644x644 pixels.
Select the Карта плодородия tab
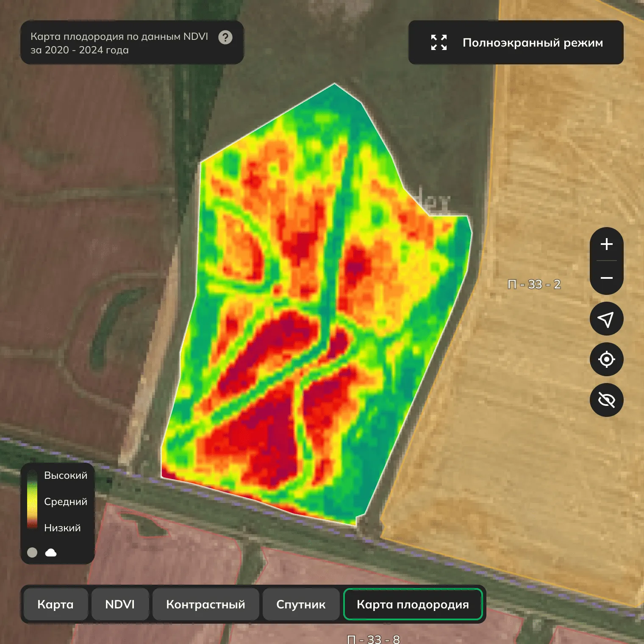(x=413, y=604)
